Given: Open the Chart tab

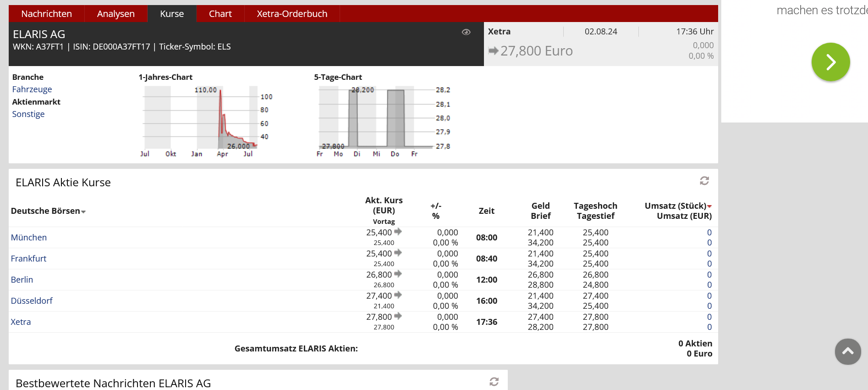Looking at the screenshot, I should point(220,14).
